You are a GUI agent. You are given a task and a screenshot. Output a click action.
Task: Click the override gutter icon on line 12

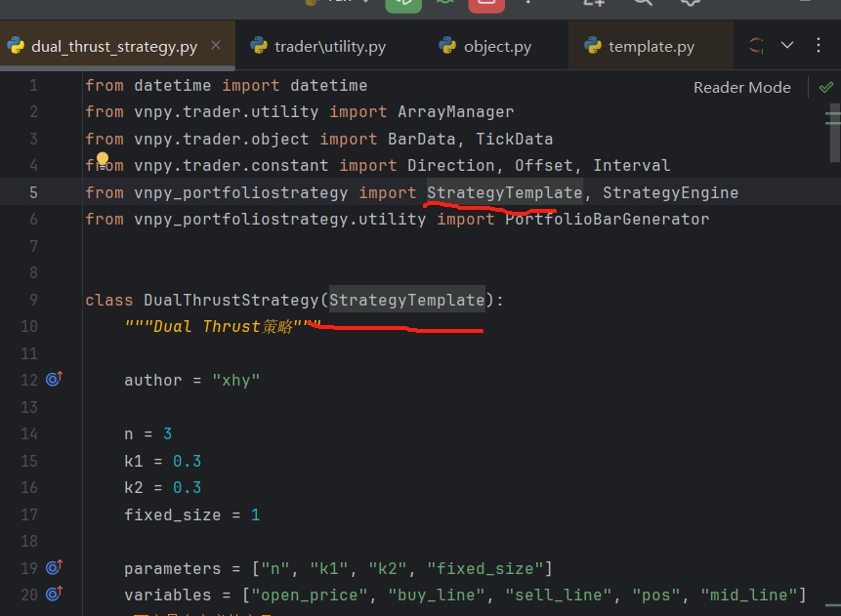[54, 379]
